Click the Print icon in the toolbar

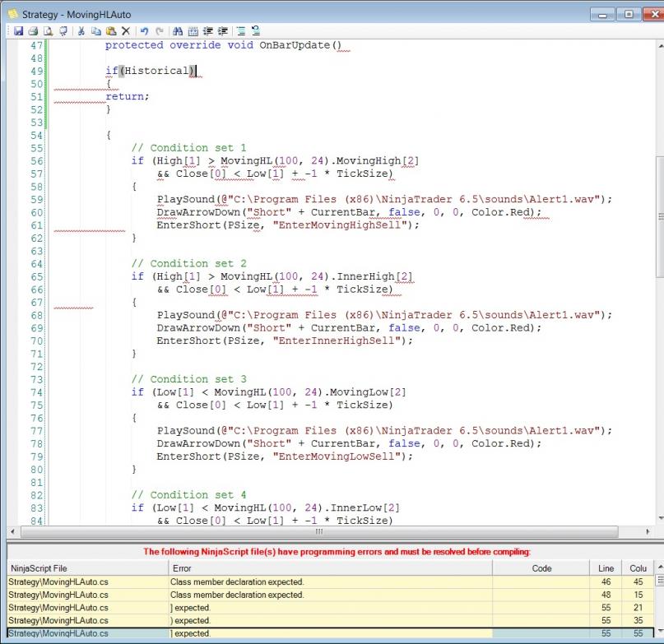31,30
